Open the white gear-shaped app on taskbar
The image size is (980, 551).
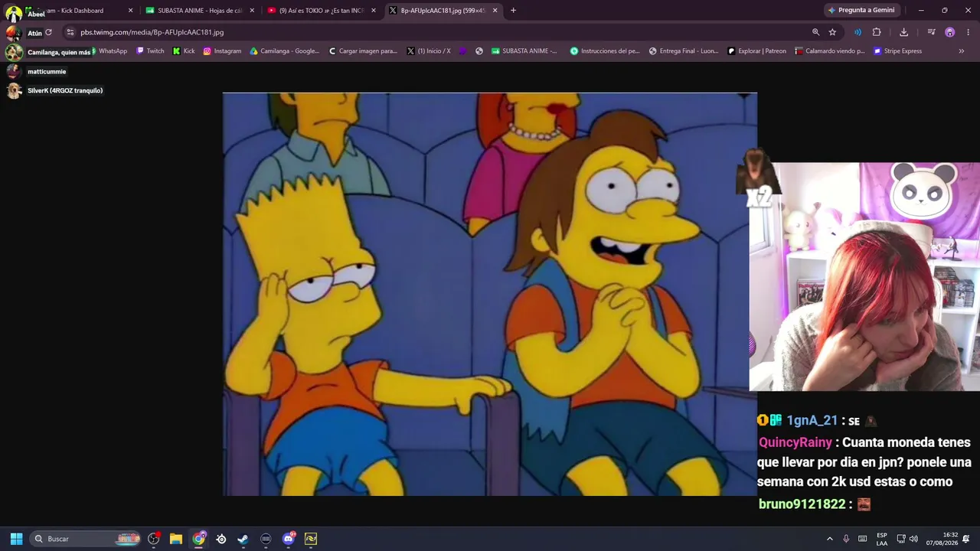221,539
